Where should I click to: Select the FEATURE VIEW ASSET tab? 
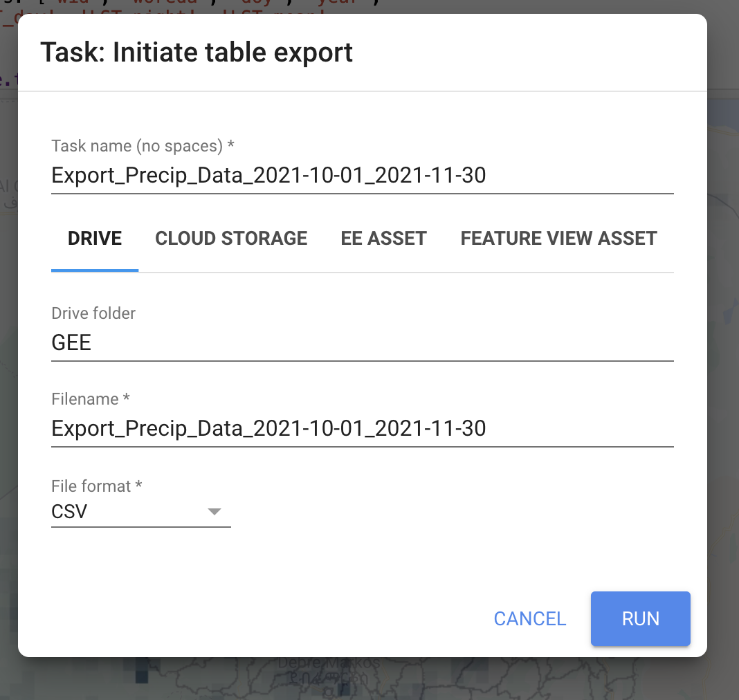[x=558, y=238]
